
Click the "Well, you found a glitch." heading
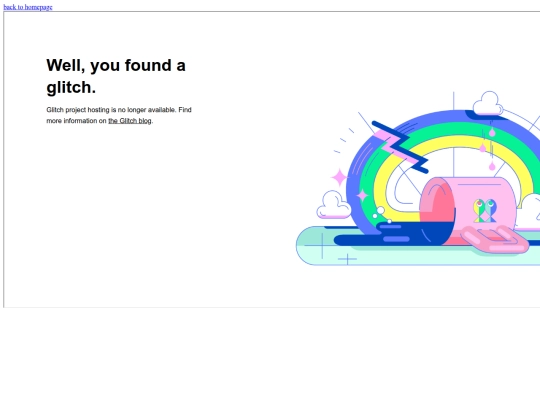pyautogui.click(x=116, y=76)
